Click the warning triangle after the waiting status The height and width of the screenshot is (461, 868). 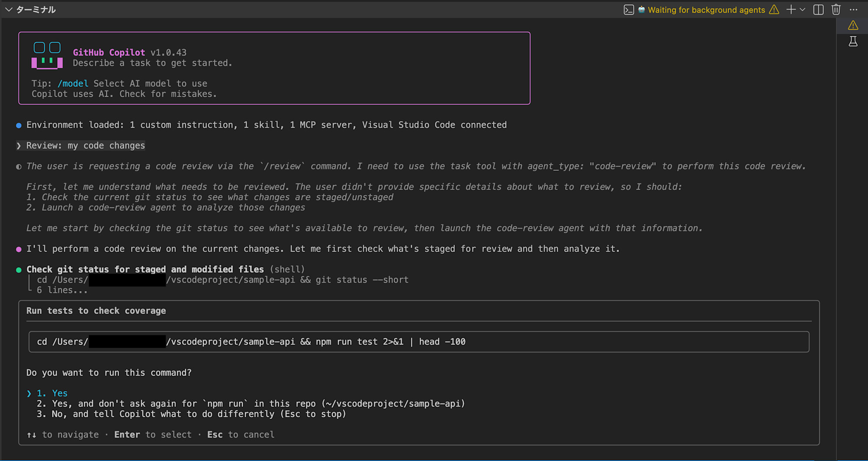point(774,10)
